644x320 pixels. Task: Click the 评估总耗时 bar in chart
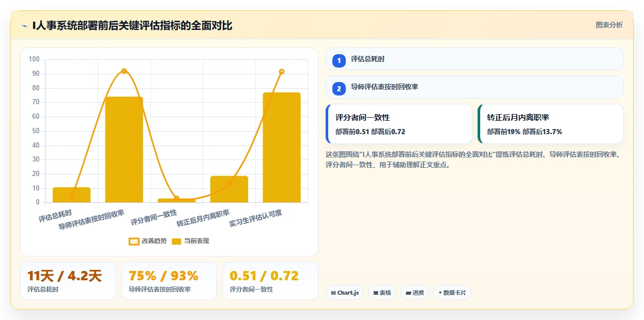(71, 195)
